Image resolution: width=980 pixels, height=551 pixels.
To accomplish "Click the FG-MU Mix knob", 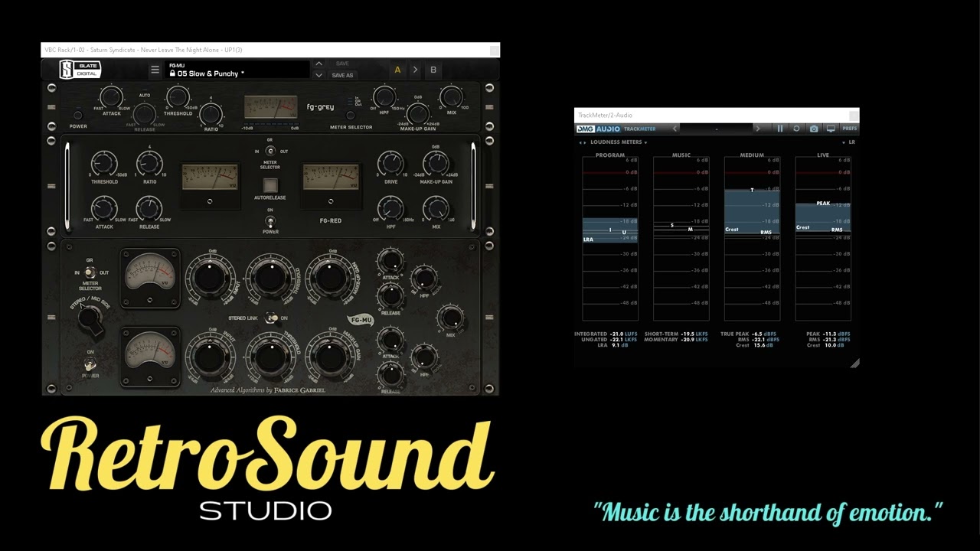I will point(450,318).
